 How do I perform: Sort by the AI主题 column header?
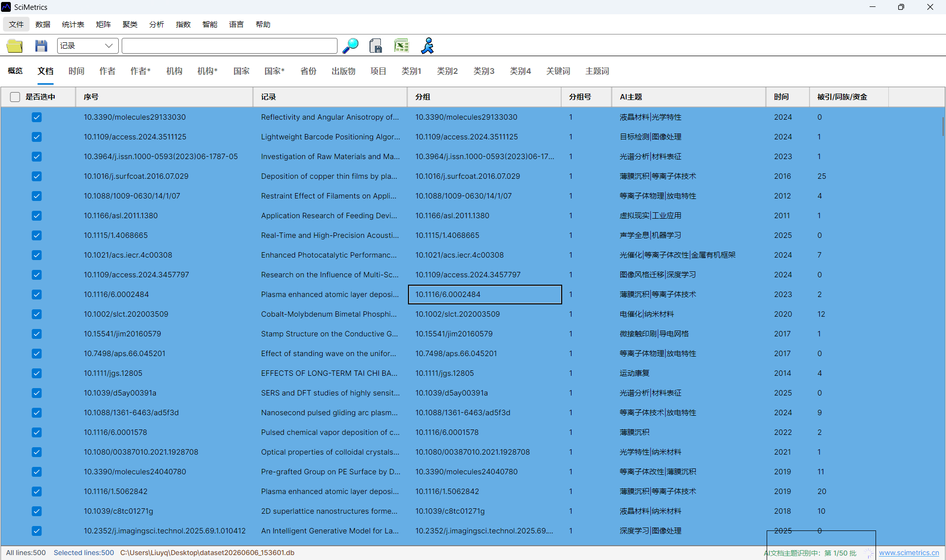(689, 97)
